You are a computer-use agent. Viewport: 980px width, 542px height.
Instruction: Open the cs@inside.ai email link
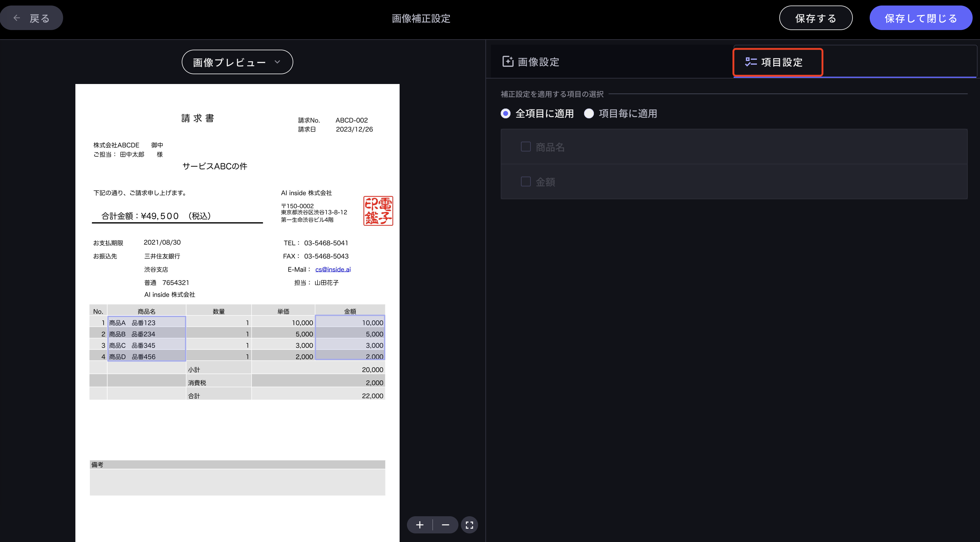click(x=333, y=269)
